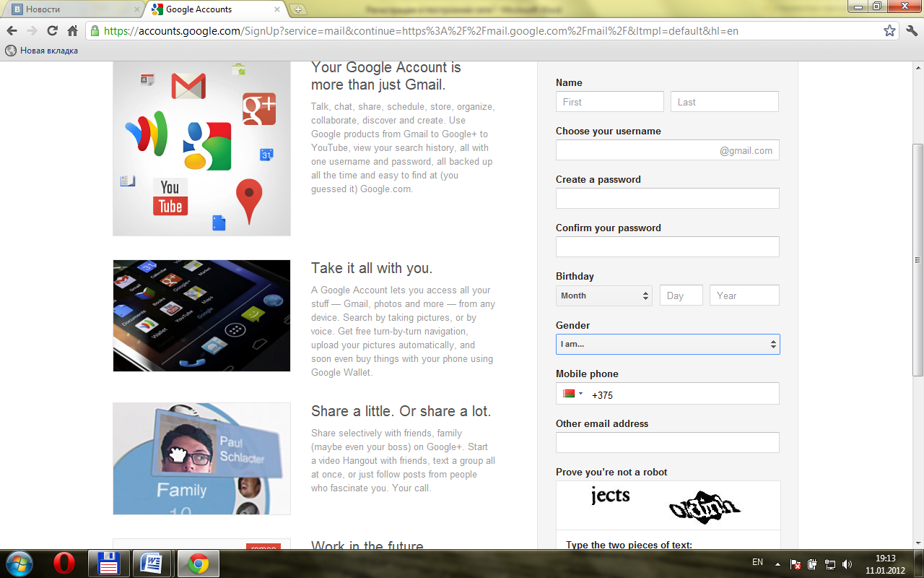Viewport: 924px width, 578px height.
Task: Click the "Prove you're not a robot" label
Action: click(611, 472)
